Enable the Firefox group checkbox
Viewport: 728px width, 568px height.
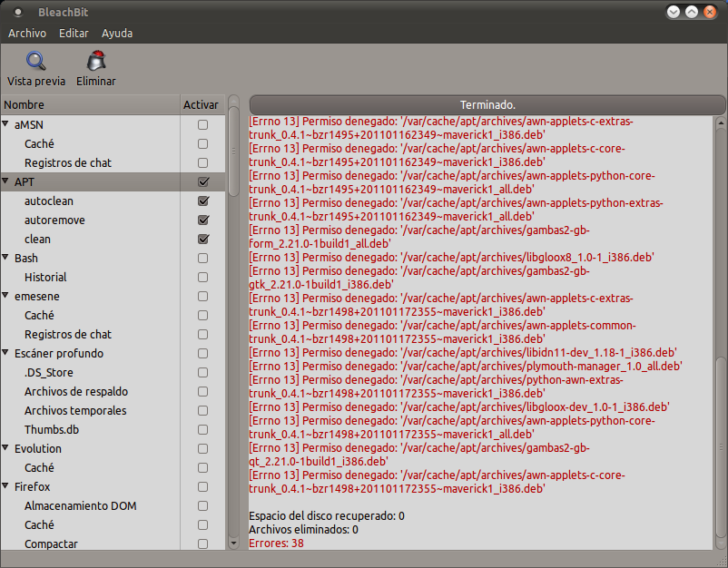point(203,486)
